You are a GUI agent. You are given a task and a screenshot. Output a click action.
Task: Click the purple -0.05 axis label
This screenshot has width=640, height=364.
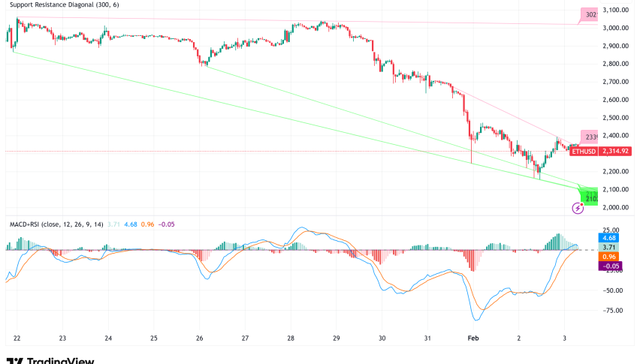tap(613, 265)
